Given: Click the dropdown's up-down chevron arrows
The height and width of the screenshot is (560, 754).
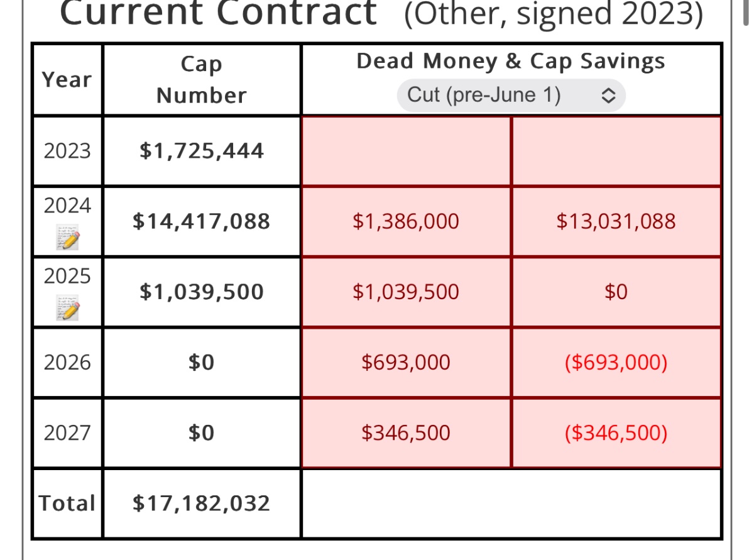Looking at the screenshot, I should pos(608,96).
